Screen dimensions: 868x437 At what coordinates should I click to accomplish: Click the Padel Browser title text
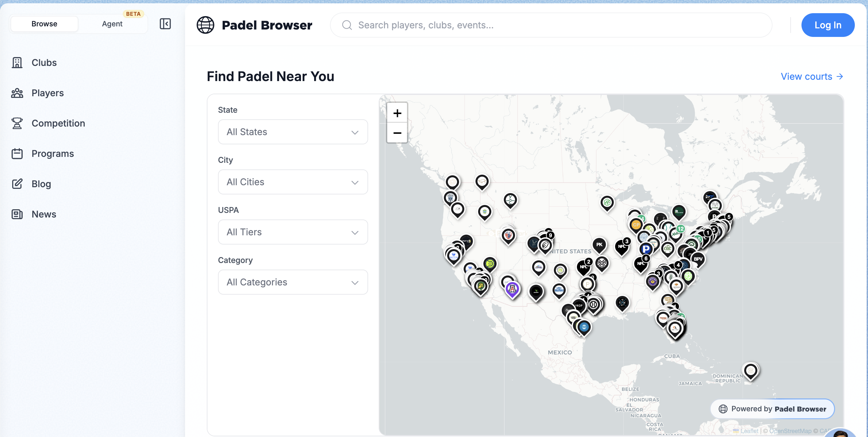pos(267,25)
